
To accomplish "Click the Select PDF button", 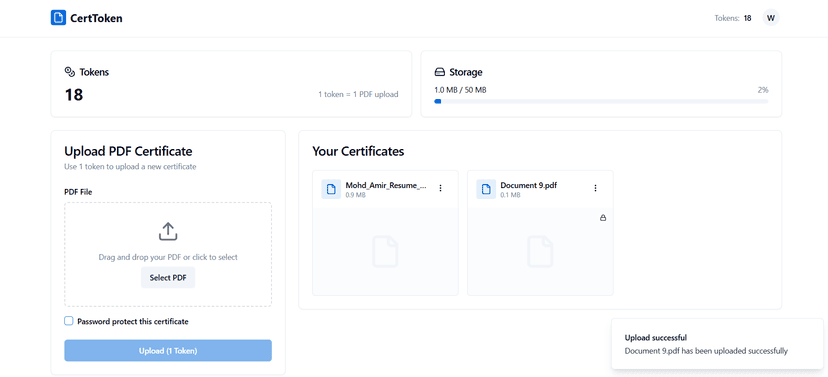I will [168, 278].
